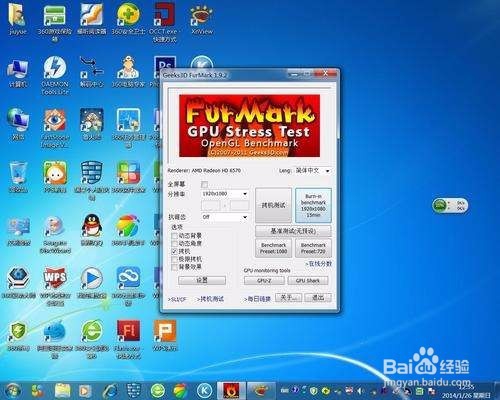The width and height of the screenshot is (500, 400).
Task: Open the 网络 (Network) desktop icon
Action: pyautogui.click(x=18, y=124)
